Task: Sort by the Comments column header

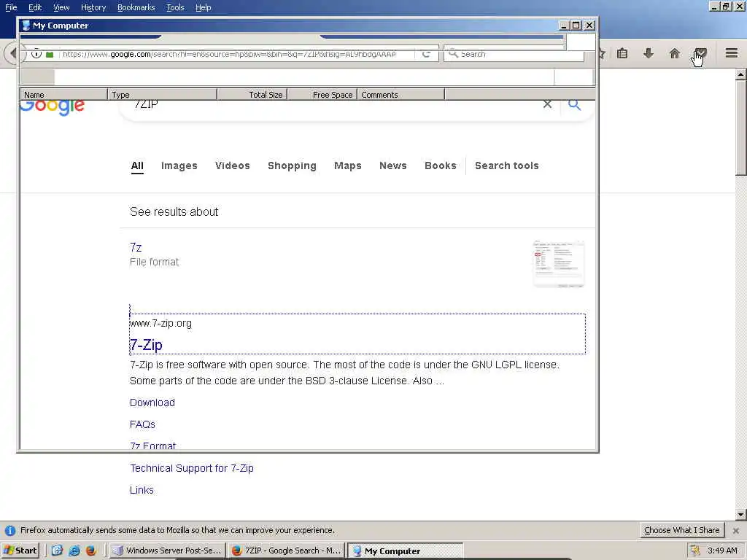Action: coord(400,95)
